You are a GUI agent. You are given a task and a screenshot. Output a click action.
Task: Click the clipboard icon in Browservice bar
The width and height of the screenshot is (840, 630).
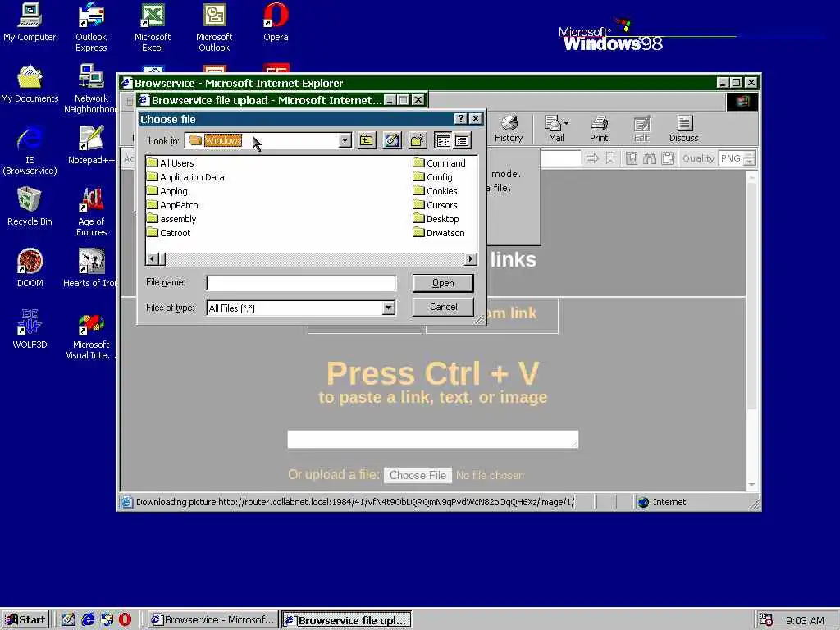pyautogui.click(x=668, y=158)
